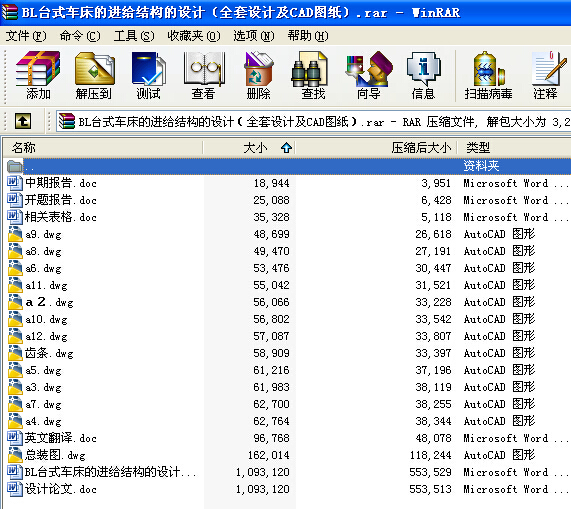571x509 pixels.
Task: Click the Virus Scan (扫描病毒) icon
Action: pyautogui.click(x=488, y=68)
